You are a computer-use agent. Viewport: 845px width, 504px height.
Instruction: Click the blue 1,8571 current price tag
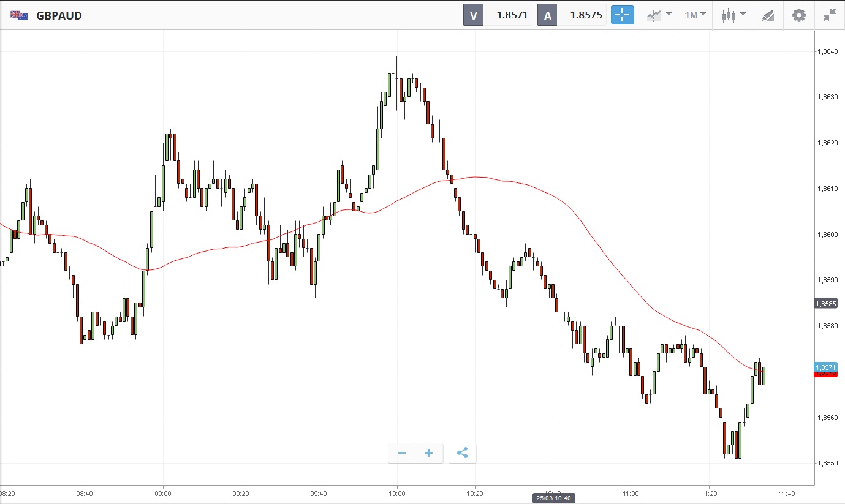point(825,367)
